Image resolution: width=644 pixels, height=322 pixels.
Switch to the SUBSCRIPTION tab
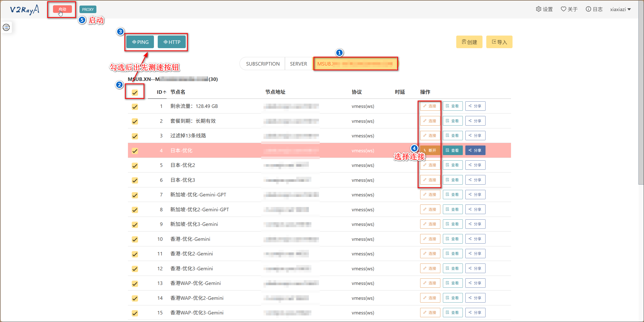[263, 64]
